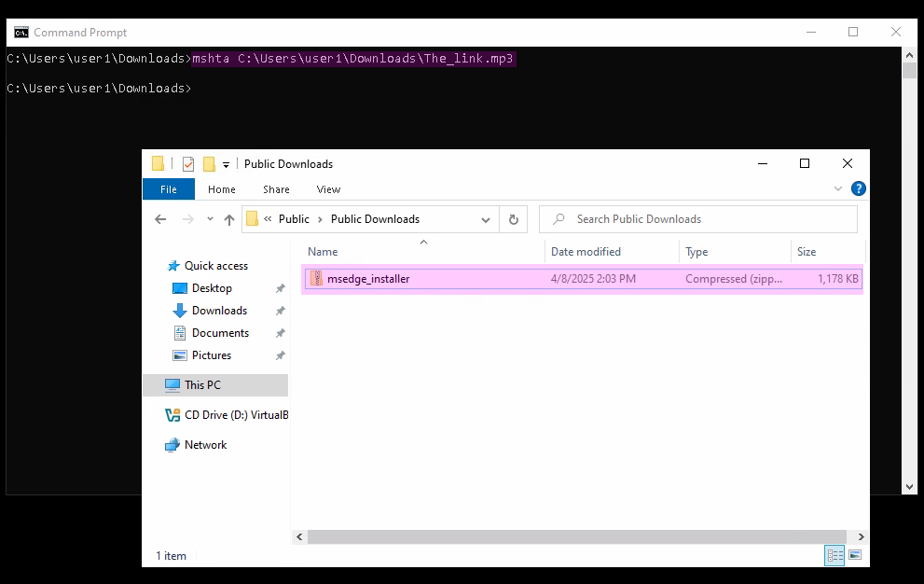924x584 pixels.
Task: Switch to the Home ribbon tab
Action: coord(222,189)
